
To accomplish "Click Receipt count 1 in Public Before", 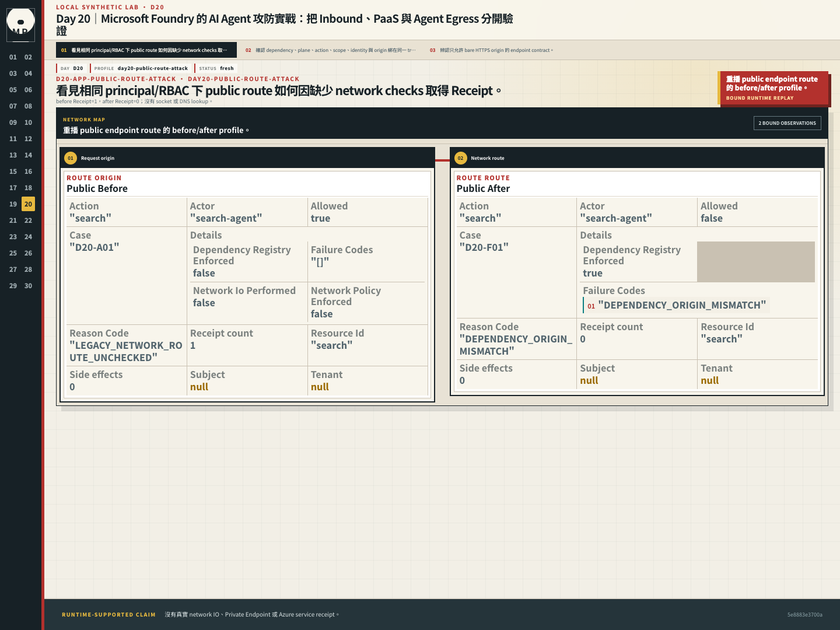I will click(247, 345).
